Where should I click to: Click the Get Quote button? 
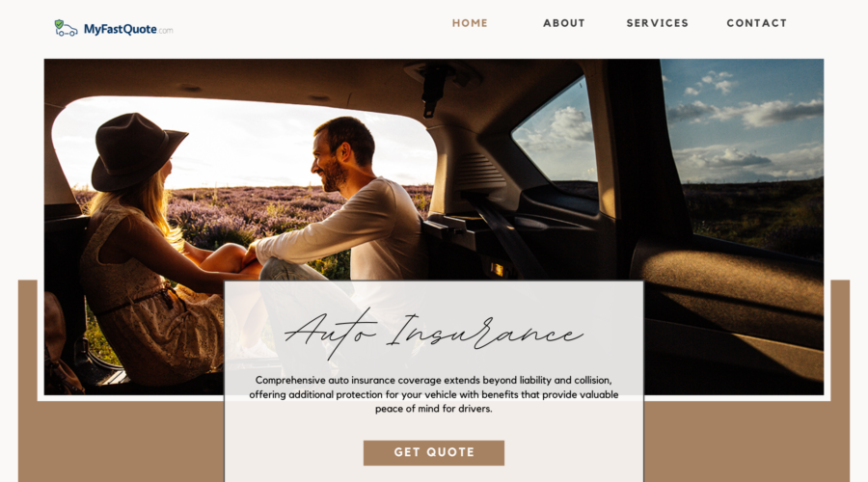[433, 453]
